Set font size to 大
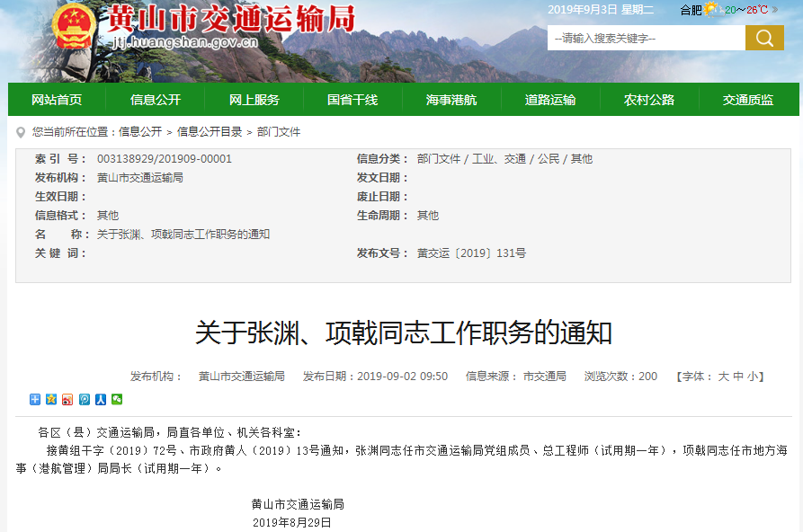The width and height of the screenshot is (803, 532). (723, 377)
